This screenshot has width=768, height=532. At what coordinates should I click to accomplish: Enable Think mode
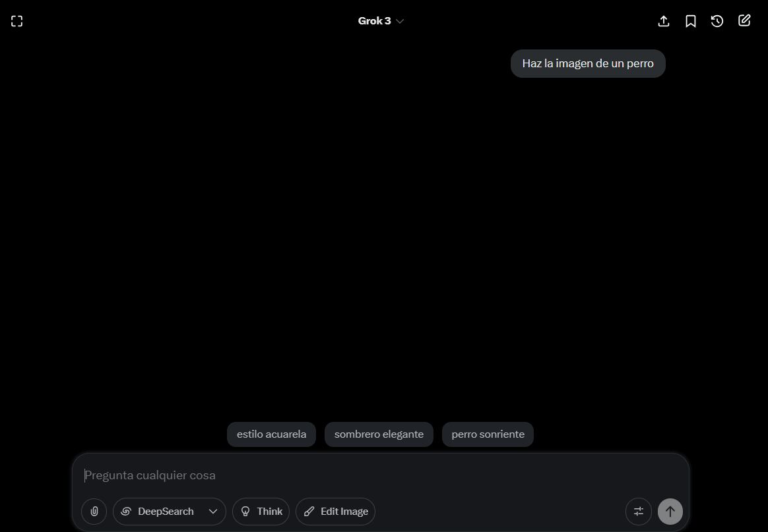pos(261,511)
